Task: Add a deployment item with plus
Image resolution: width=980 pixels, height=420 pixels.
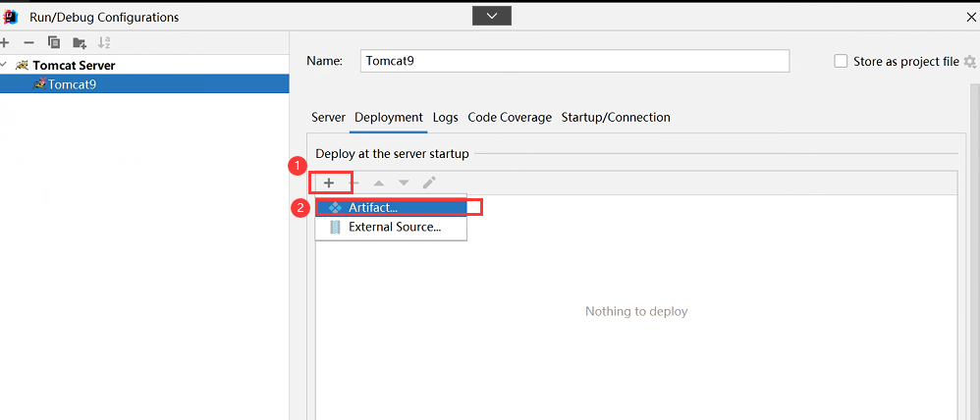Action: [329, 183]
